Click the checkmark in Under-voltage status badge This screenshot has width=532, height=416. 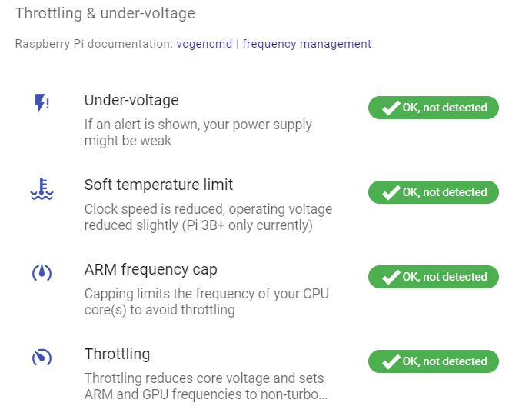click(x=391, y=108)
